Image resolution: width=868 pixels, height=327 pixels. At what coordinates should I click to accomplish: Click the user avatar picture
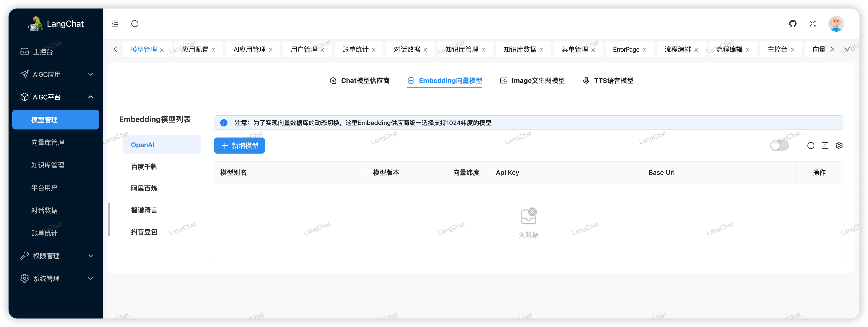[x=836, y=24]
